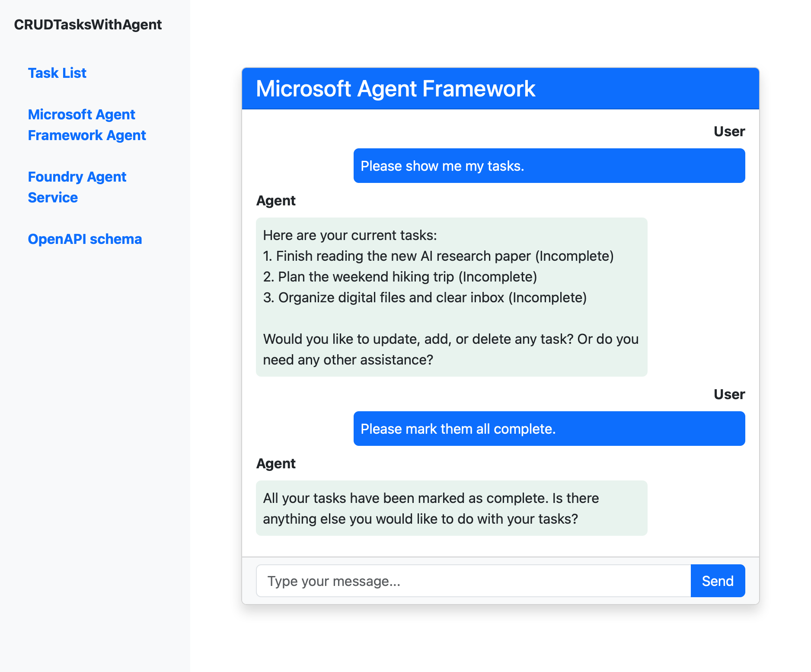811x672 pixels.
Task: Select the 'Please show me my tasks' message bubble
Action: coord(549,166)
